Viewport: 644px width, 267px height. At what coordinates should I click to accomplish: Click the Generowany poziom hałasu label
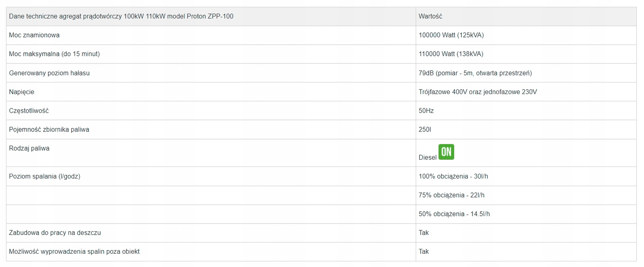pos(49,73)
